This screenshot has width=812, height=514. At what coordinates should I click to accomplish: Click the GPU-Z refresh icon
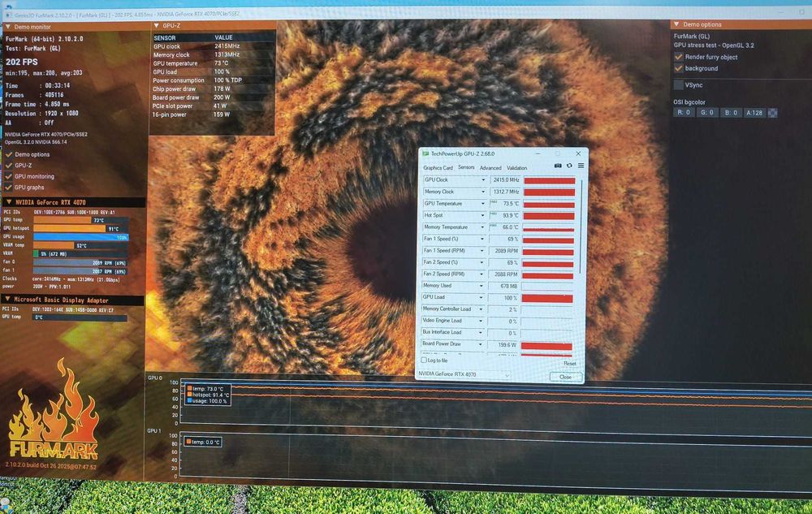(569, 166)
